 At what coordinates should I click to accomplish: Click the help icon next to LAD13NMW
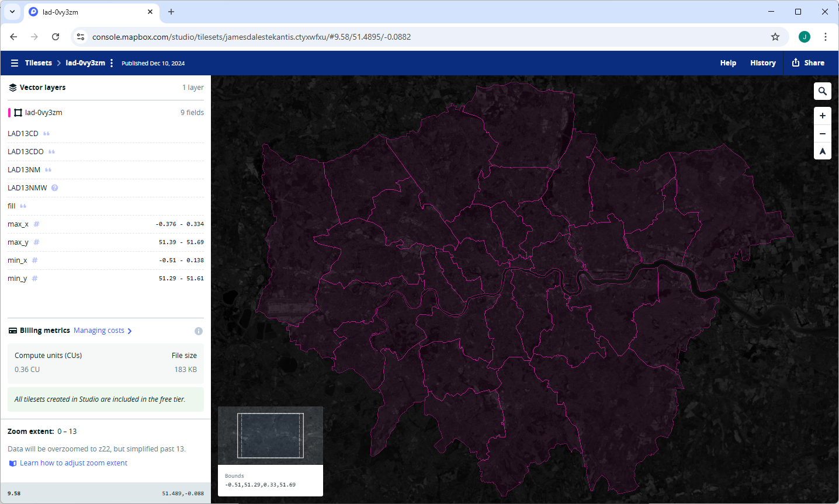click(x=55, y=188)
